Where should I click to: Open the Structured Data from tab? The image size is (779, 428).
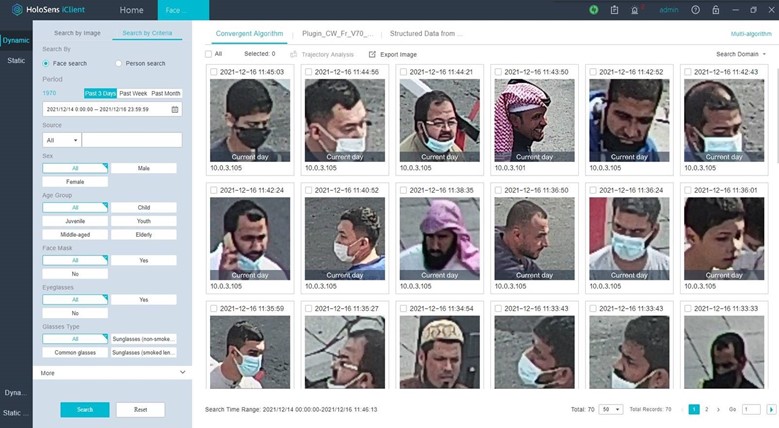point(426,33)
